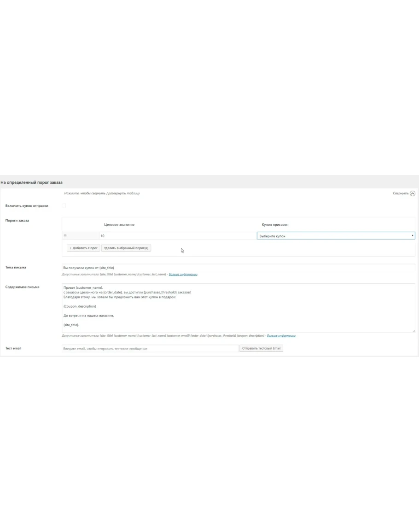
Task: Focus the "Тема письма" subject field
Action: (x=238, y=268)
